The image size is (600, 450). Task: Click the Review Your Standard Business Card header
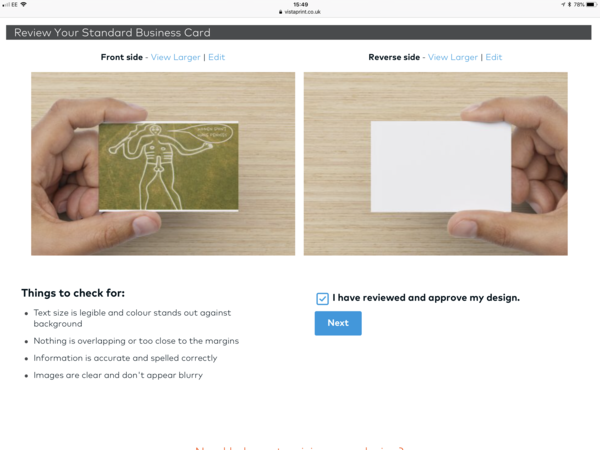coord(298,33)
